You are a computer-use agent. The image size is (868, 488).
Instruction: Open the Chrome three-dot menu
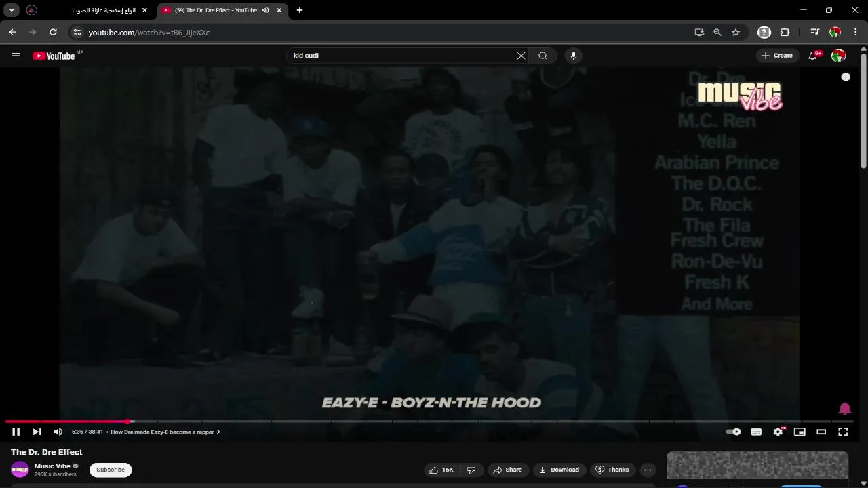tap(856, 32)
